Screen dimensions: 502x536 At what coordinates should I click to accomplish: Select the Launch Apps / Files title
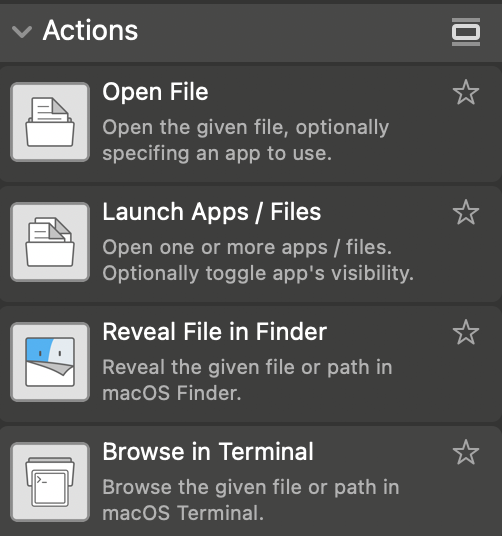[x=212, y=212]
